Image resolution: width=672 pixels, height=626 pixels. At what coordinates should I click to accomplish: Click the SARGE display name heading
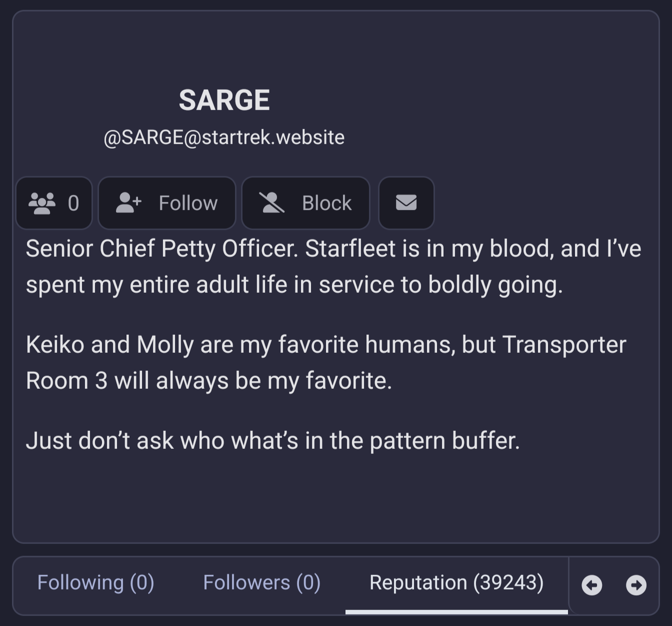(224, 100)
